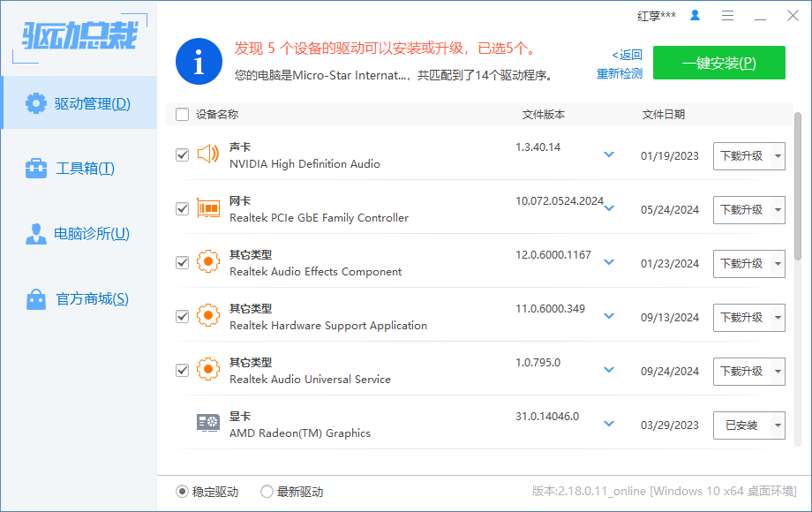Uncheck the NVIDIA High Definition Audio checkbox
This screenshot has width=812, height=512.
click(183, 155)
